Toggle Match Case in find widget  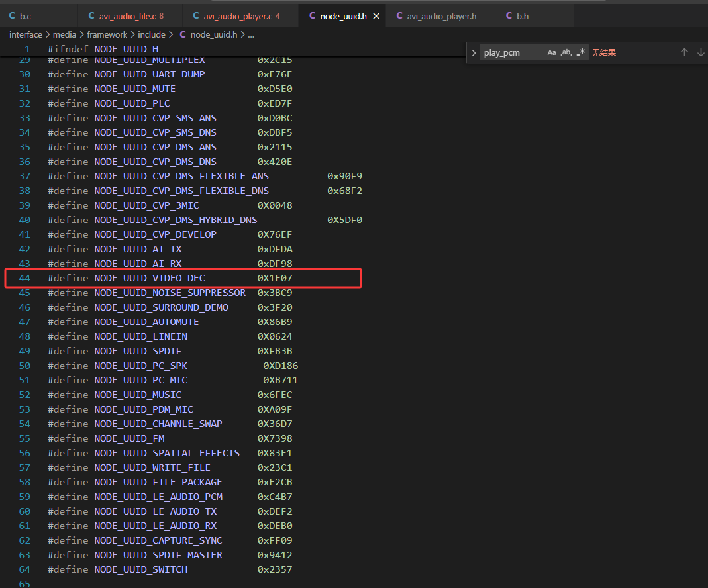click(551, 52)
